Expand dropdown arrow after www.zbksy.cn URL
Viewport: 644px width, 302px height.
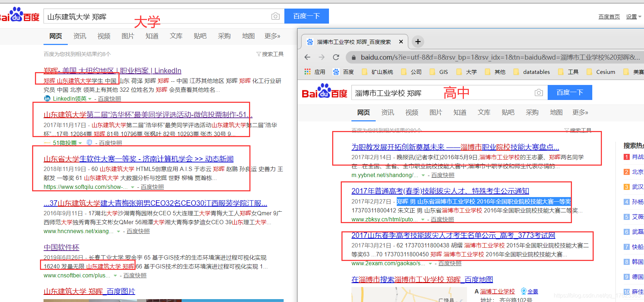coord(423,220)
